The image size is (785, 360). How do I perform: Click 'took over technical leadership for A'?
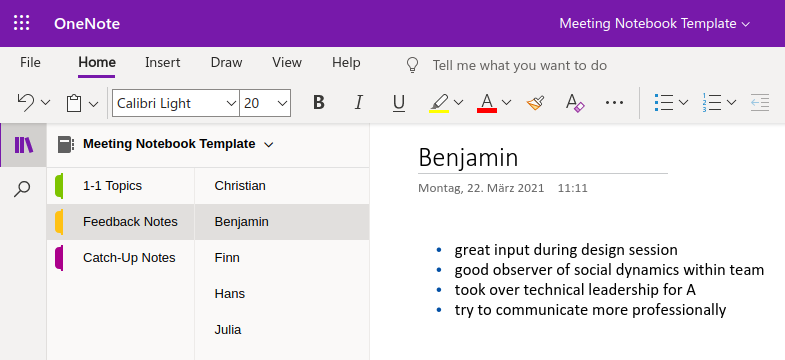575,290
